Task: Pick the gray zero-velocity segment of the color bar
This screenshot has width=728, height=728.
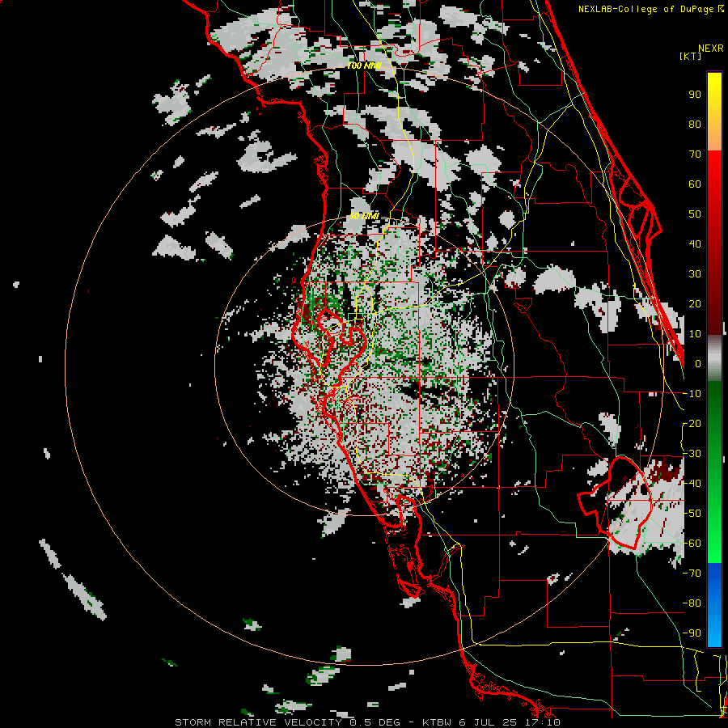Action: [x=714, y=358]
